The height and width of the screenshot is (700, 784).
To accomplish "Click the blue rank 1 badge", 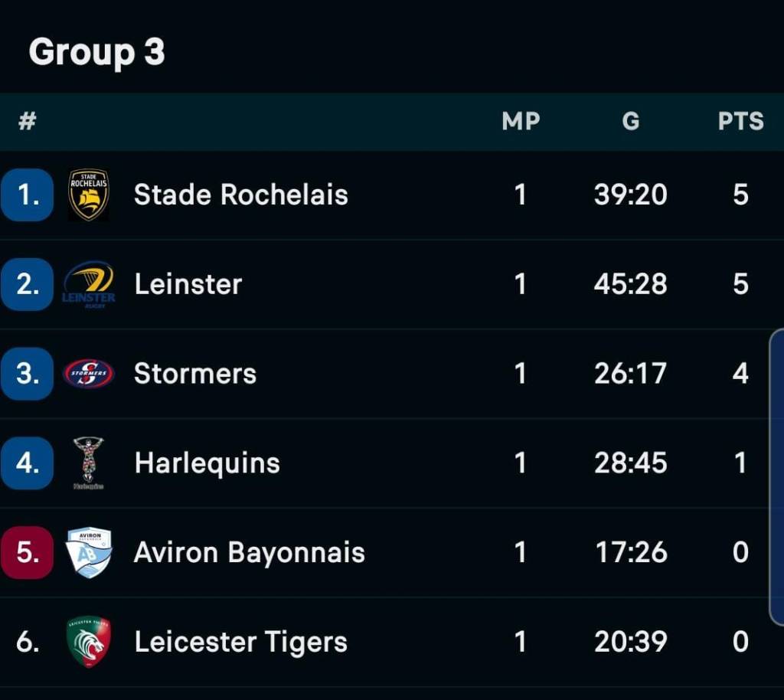I will pos(28,195).
